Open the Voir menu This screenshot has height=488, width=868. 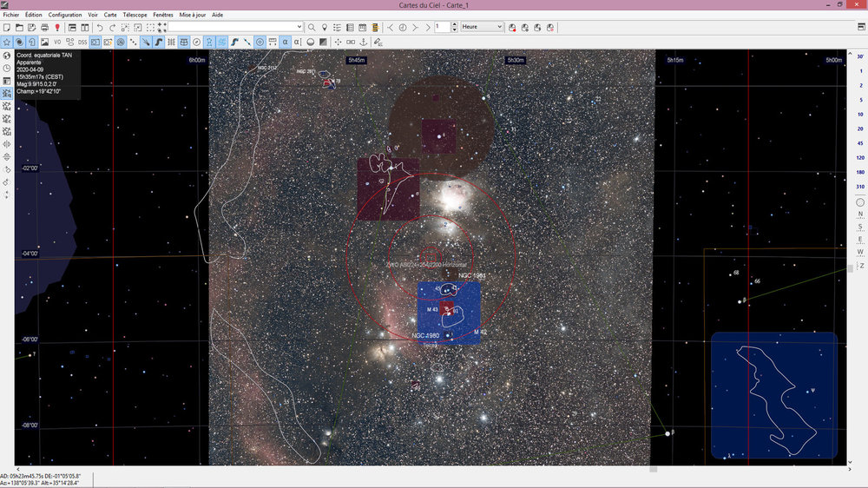93,15
